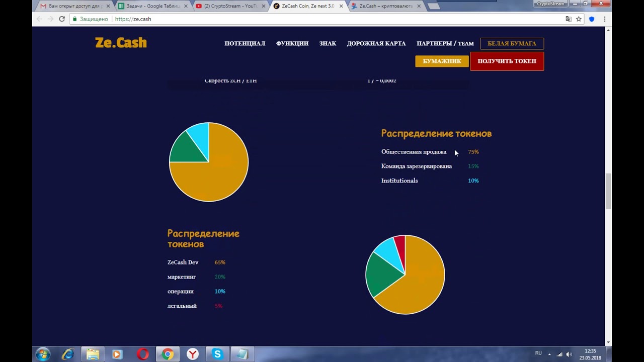Open File Explorer from taskbar

pyautogui.click(x=93, y=354)
